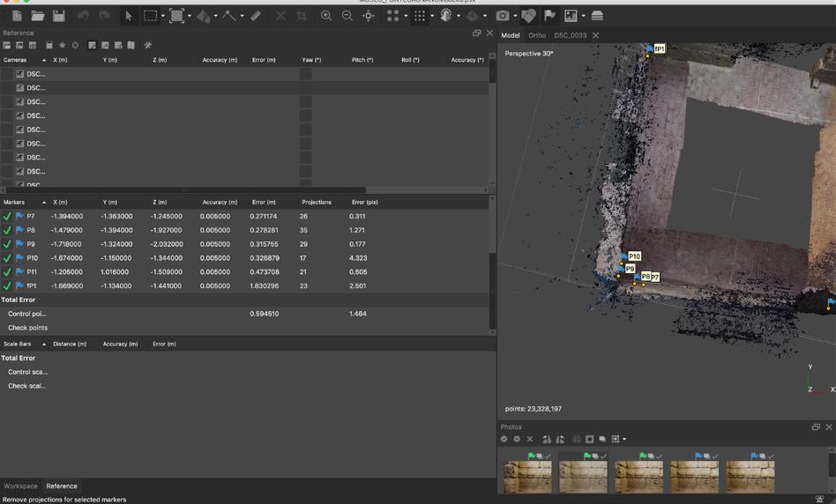Open the Photos view mode dropdown arrow
Viewport: 836px width, 504px height.
click(624, 439)
